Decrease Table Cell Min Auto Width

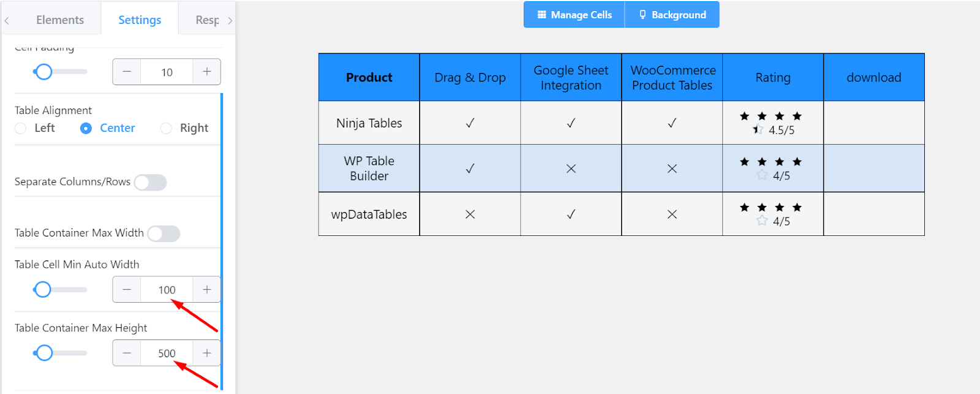tap(127, 290)
